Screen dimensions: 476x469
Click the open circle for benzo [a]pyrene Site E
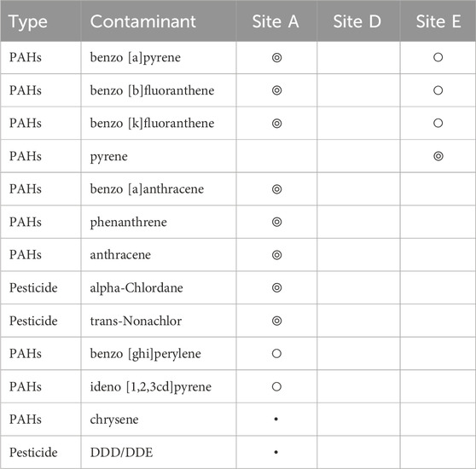(438, 57)
